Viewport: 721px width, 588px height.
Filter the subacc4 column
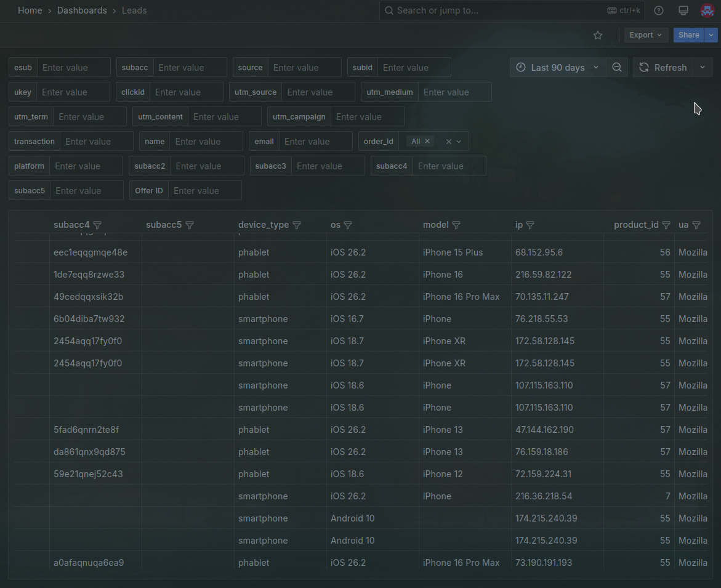pyautogui.click(x=97, y=225)
